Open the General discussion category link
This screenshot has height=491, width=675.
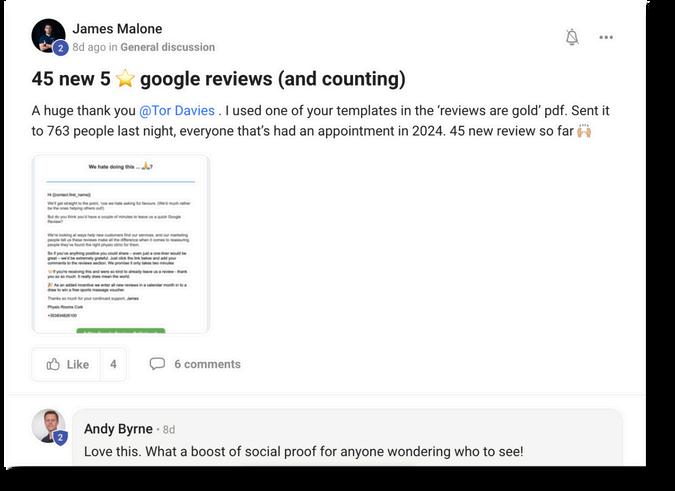[x=167, y=47]
